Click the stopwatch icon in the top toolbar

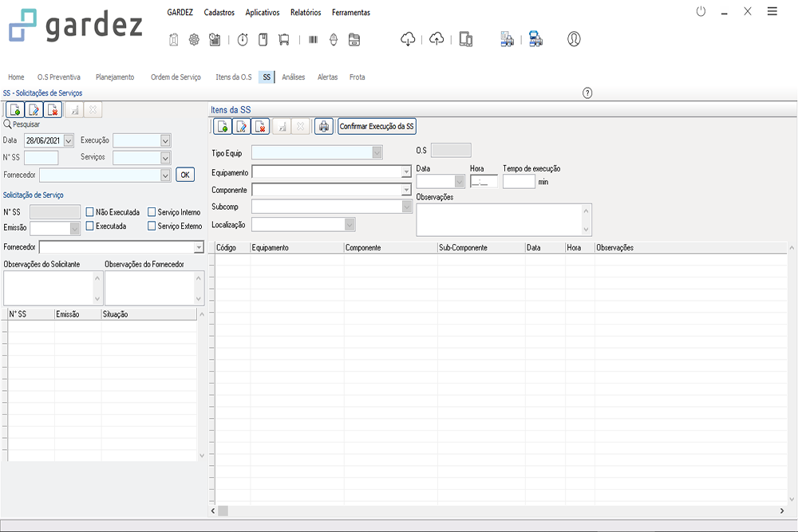[x=243, y=40]
